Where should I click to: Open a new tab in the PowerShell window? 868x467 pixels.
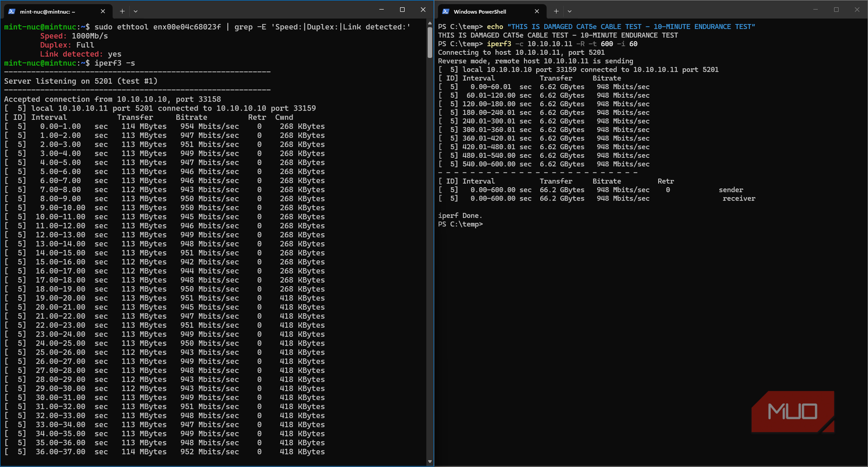(x=556, y=11)
